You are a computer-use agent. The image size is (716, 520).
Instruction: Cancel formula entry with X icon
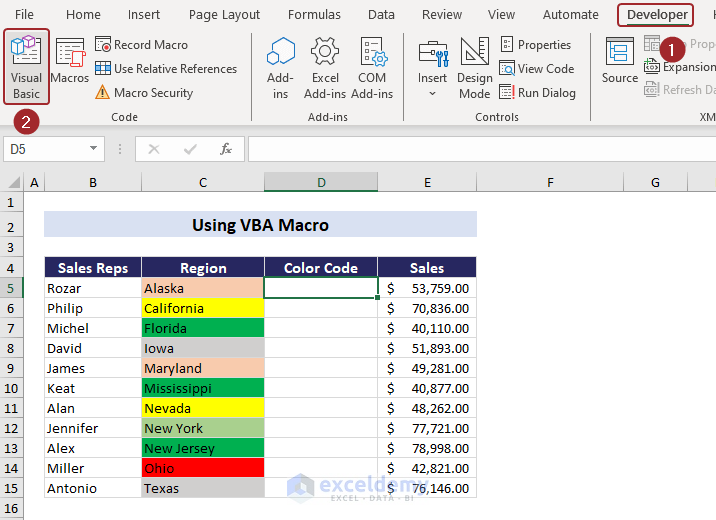coord(154,149)
